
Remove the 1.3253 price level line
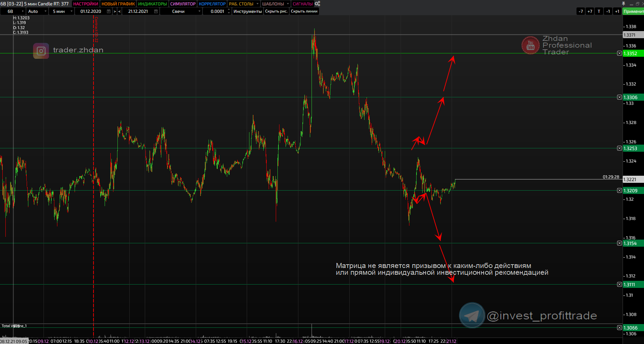[x=619, y=148]
